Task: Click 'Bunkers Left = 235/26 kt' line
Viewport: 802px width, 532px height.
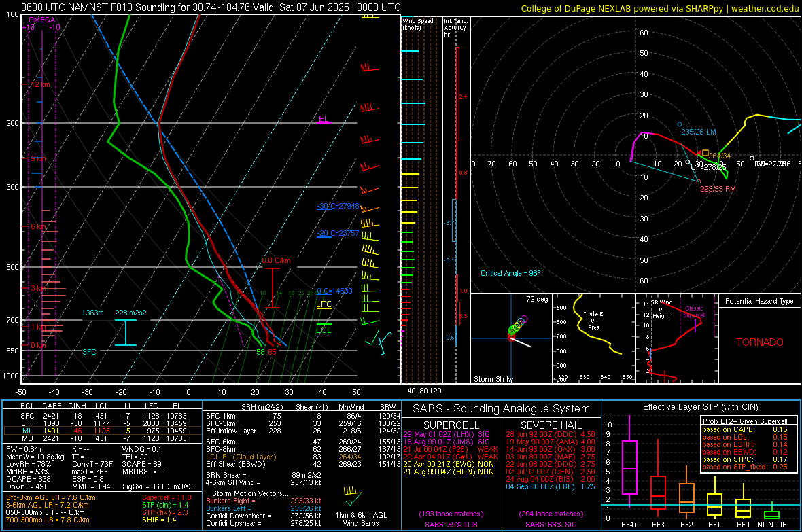Action: 264,508
